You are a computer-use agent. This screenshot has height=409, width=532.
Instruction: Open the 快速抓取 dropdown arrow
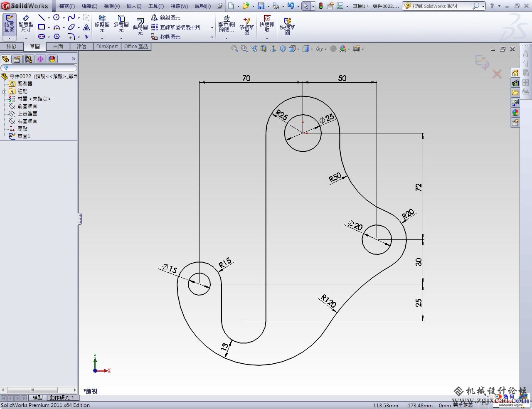(267, 38)
